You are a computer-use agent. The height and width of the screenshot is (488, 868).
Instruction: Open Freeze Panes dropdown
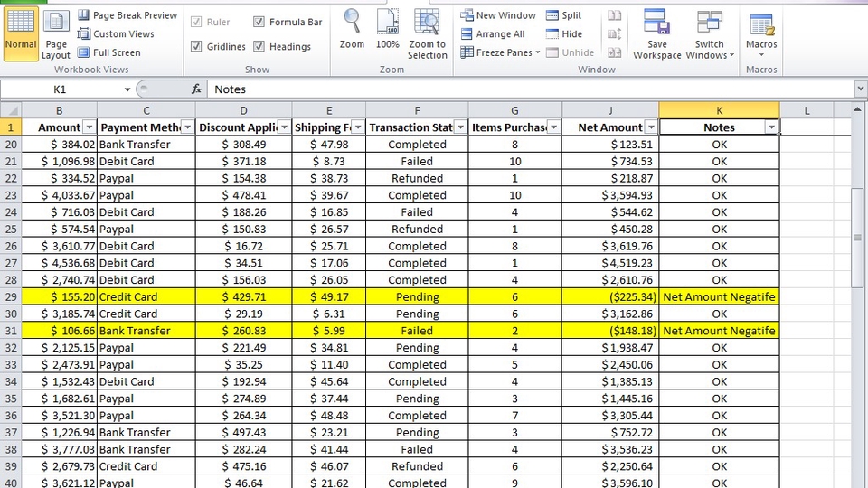[500, 52]
